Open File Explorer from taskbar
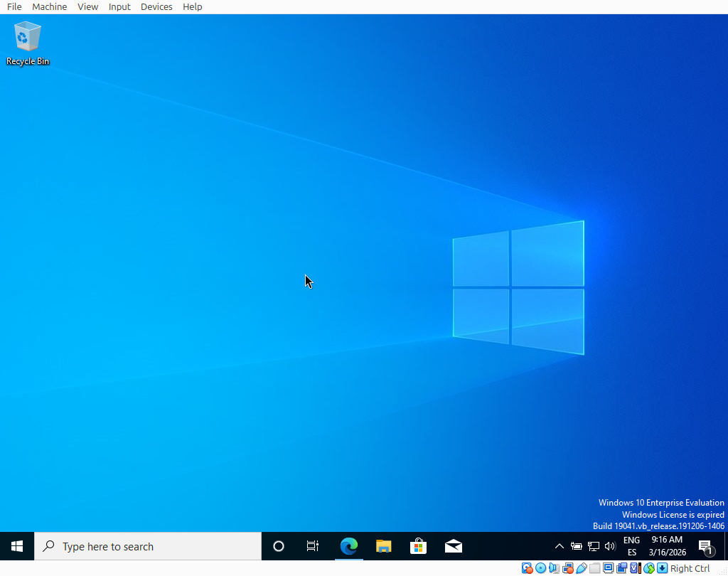 [384, 546]
